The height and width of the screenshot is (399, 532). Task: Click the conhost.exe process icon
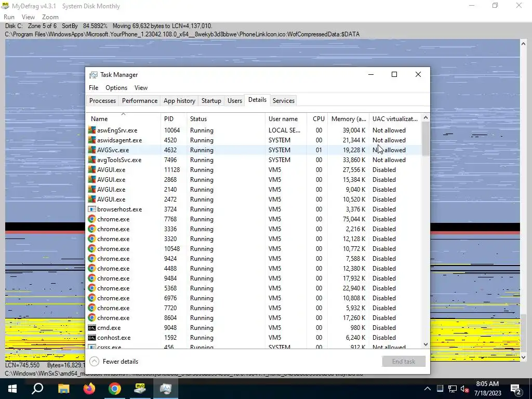click(x=91, y=338)
